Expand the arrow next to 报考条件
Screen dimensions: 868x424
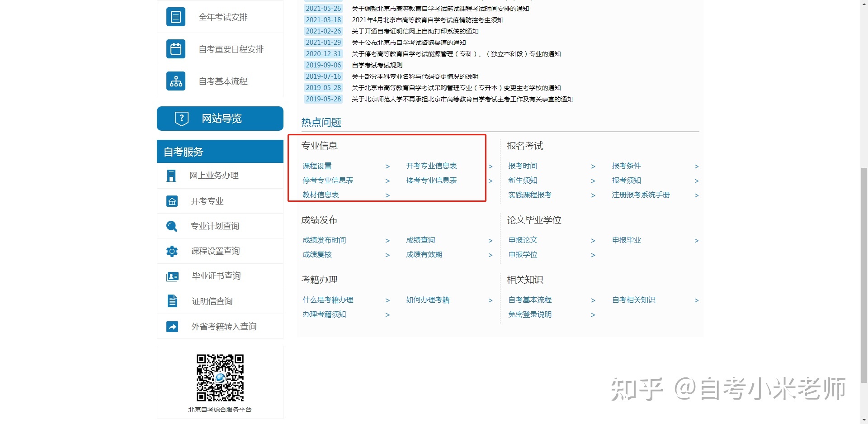click(697, 167)
